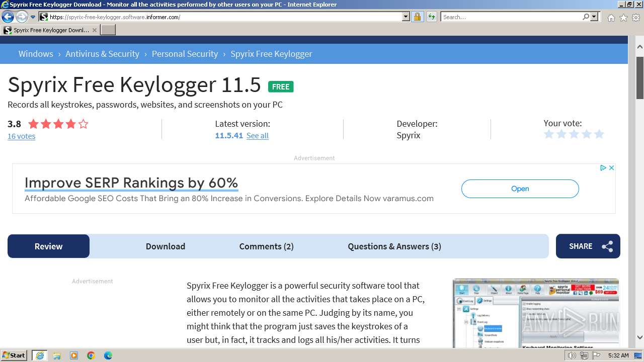Viewport: 644px width, 362px height.
Task: Click the magnifier search icon
Action: pyautogui.click(x=586, y=17)
